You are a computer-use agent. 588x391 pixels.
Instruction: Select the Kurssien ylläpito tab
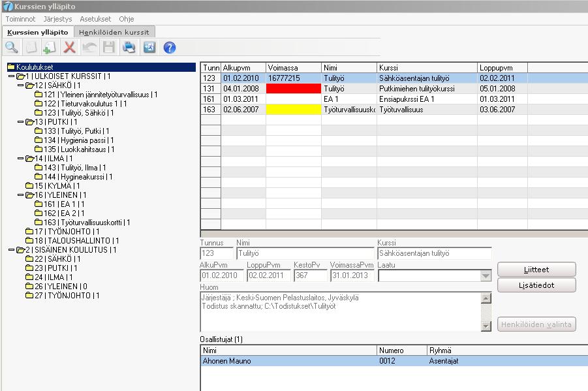(x=37, y=32)
